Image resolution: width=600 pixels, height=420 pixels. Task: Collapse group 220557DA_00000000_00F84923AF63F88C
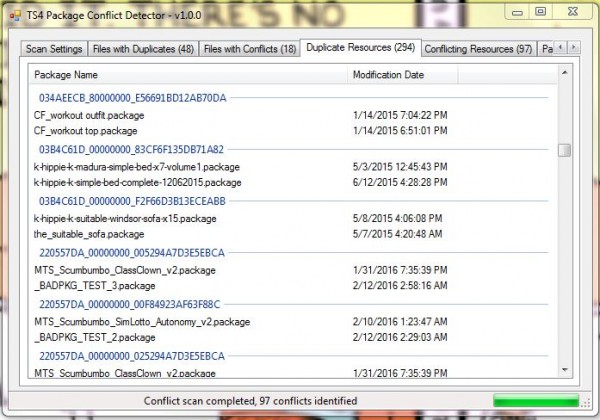(129, 304)
